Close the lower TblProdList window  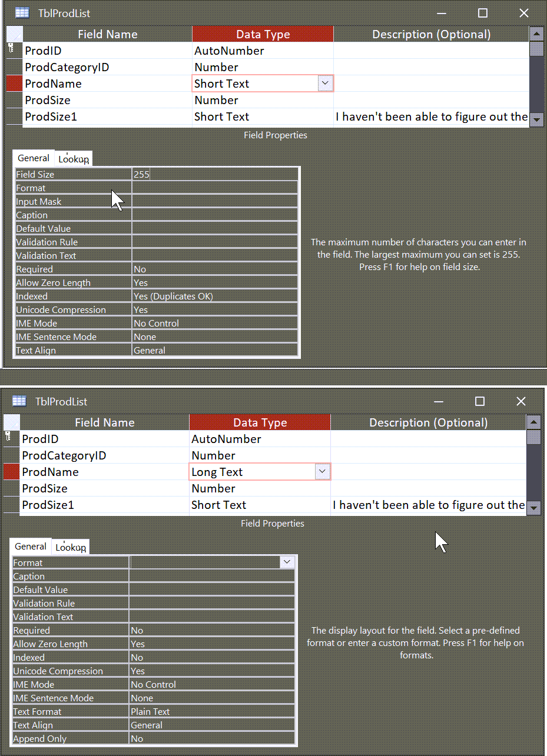[x=521, y=401]
